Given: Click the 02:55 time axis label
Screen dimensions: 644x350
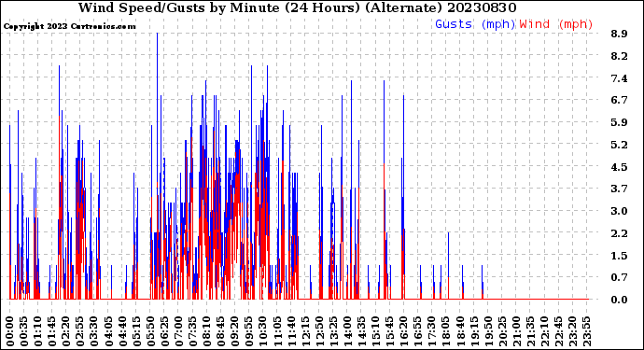Looking at the screenshot, I should (x=80, y=331).
